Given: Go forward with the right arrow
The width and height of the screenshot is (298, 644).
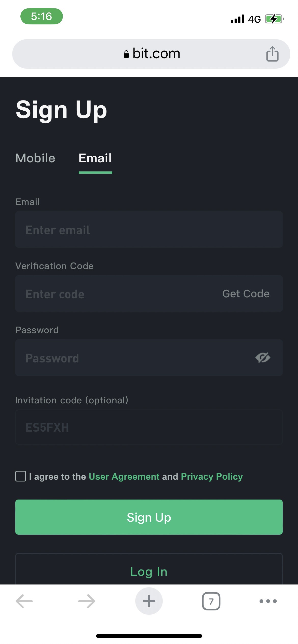Looking at the screenshot, I should [x=87, y=601].
